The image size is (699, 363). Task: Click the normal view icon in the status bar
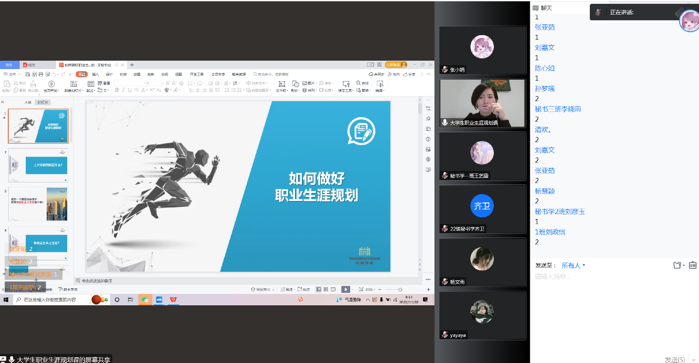click(x=319, y=289)
